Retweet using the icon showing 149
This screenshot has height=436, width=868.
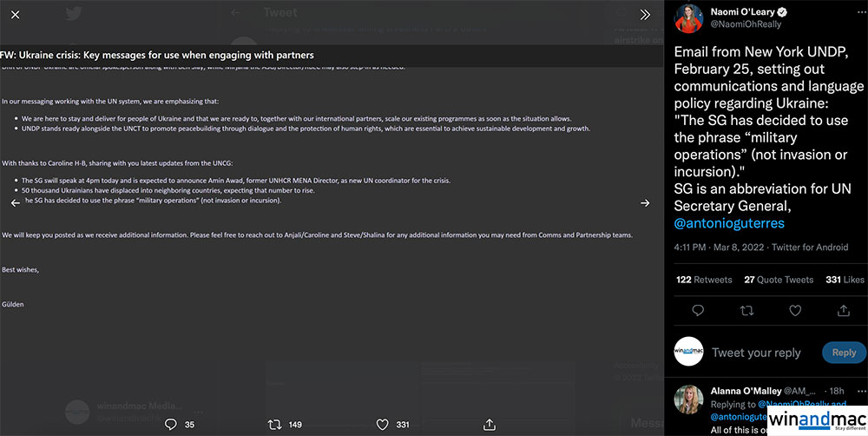click(x=275, y=425)
